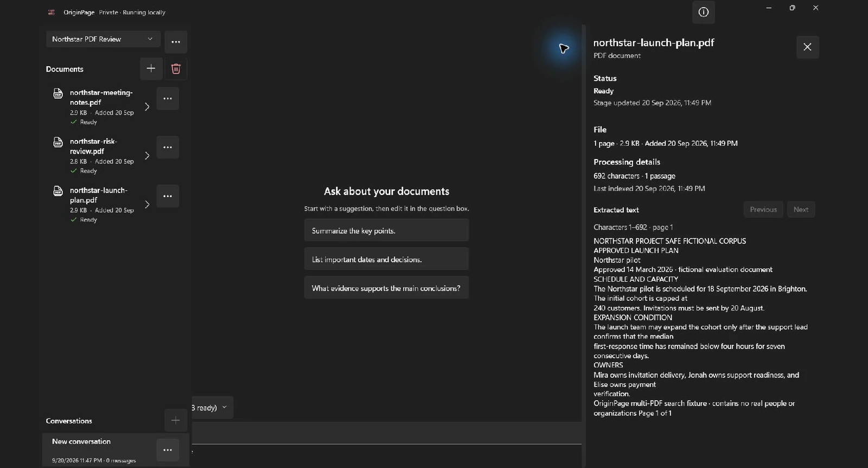The height and width of the screenshot is (468, 868).
Task: Click the northstar-launch-plan.pdf panel title
Action: pyautogui.click(x=654, y=42)
